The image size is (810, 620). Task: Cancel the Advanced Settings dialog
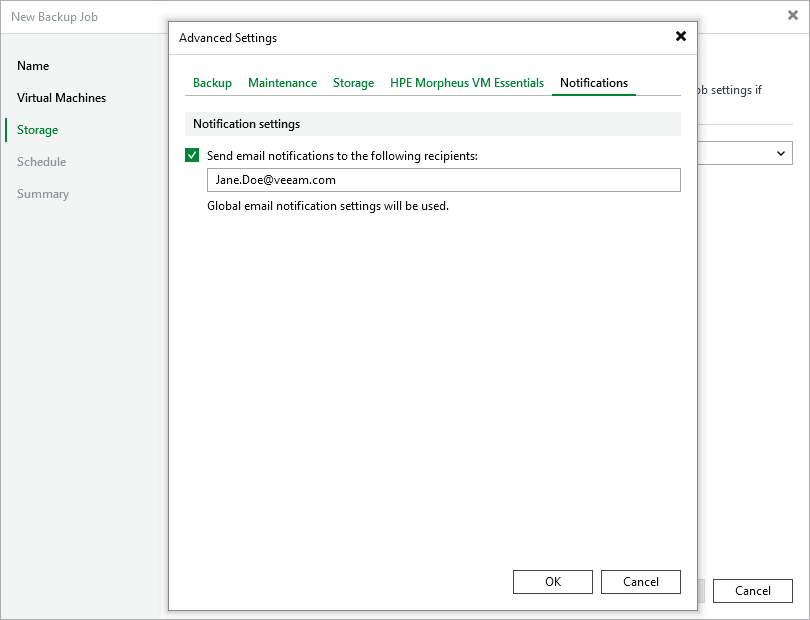point(640,581)
